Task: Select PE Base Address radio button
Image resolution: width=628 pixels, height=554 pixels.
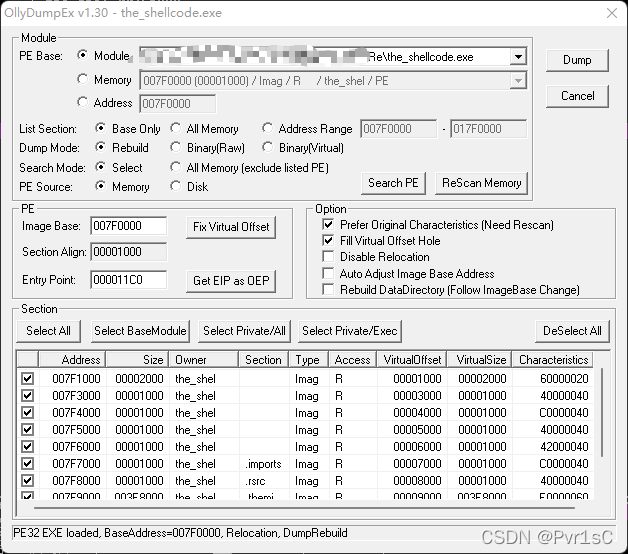Action: [83, 103]
